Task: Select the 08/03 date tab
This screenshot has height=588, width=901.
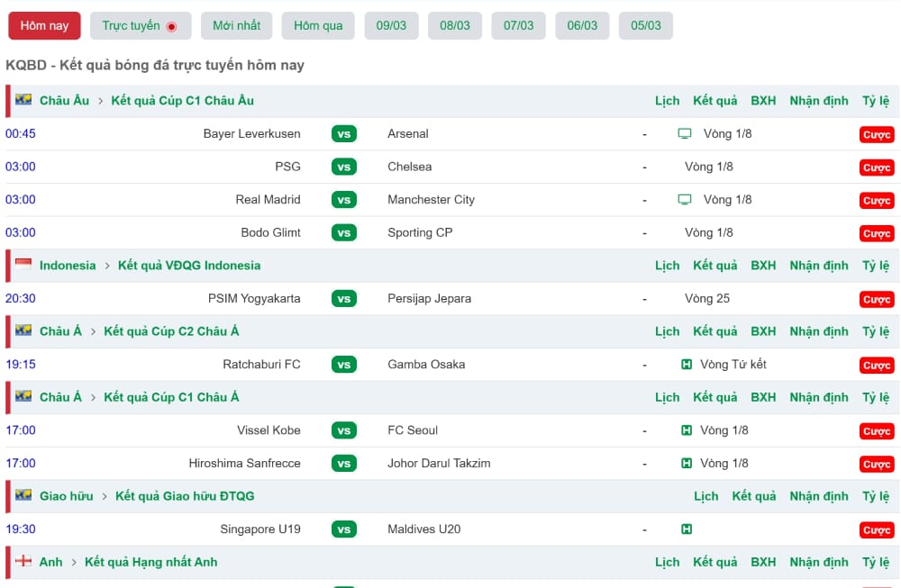Action: pos(455,26)
